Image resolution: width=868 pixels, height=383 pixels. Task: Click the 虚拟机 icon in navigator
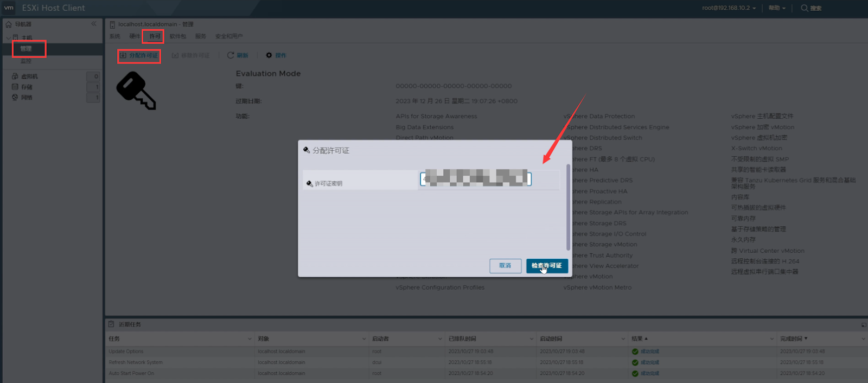[15, 76]
